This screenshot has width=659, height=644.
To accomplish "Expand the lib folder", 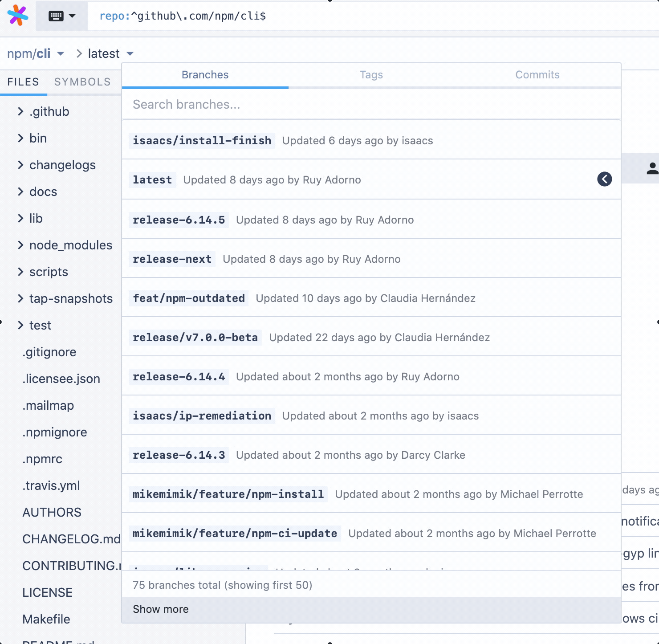I will [x=30, y=218].
